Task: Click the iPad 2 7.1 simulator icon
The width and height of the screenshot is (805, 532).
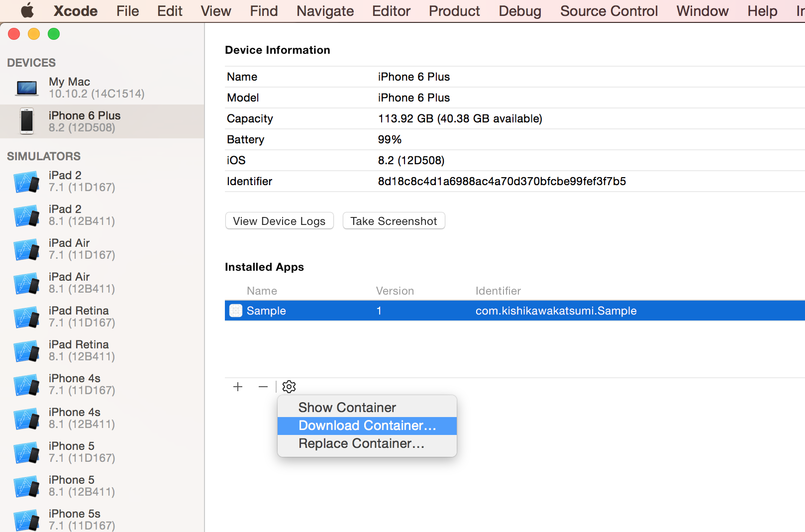Action: pyautogui.click(x=27, y=182)
